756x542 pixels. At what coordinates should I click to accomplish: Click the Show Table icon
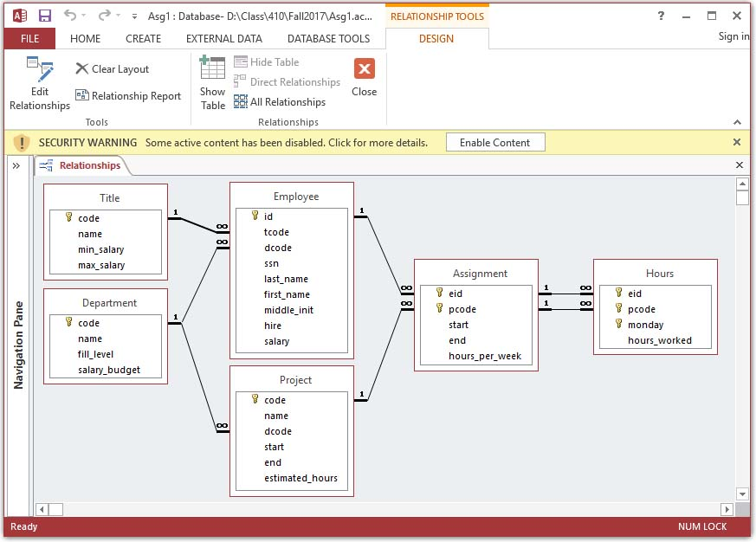point(212,84)
